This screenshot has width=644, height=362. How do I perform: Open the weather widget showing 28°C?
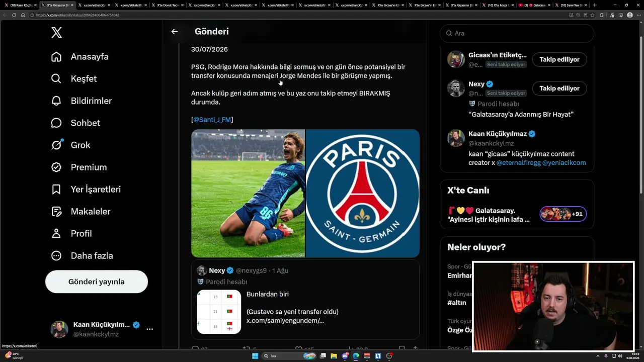click(14, 356)
